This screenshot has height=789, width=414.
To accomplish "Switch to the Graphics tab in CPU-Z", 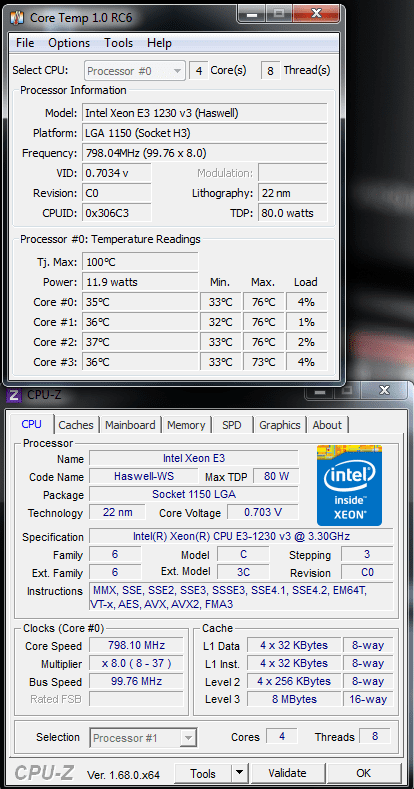I will (280, 425).
